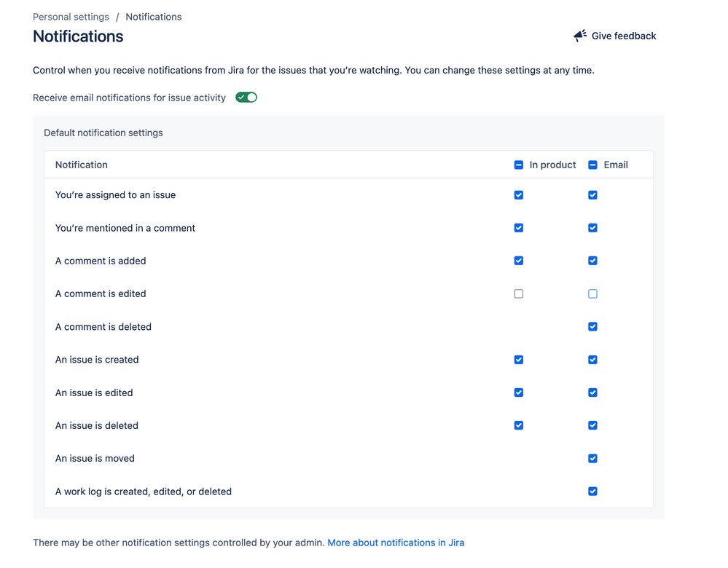Uncheck In product for mentioned in a comment

(519, 228)
